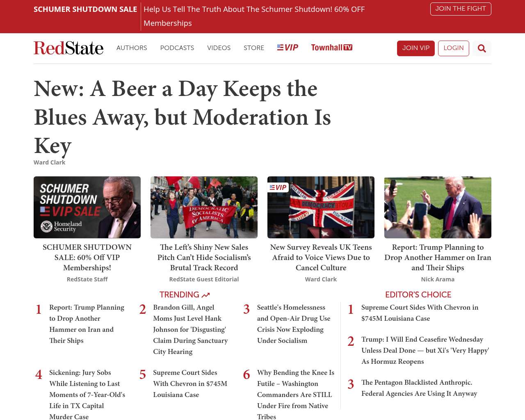Screen dimensions: 525x420
Task: Click the Help Us Tell The Truth banner text
Action: tap(254, 16)
